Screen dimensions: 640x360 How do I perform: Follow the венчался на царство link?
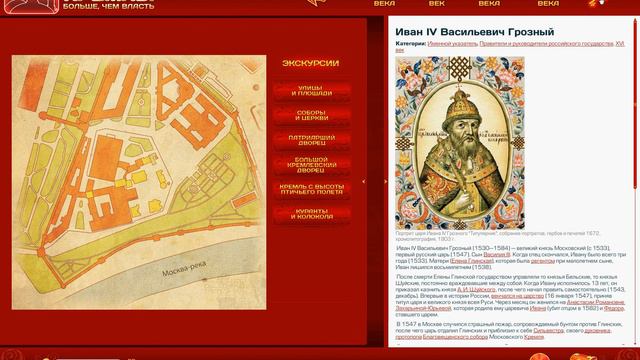[517, 296]
